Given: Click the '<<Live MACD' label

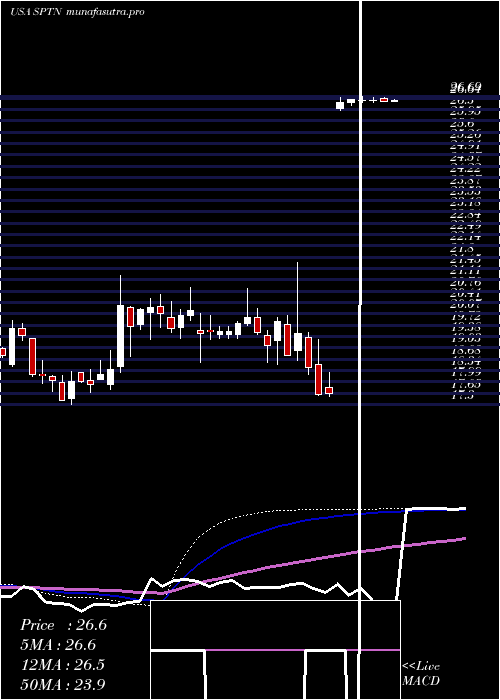Looking at the screenshot, I should 421,674.
